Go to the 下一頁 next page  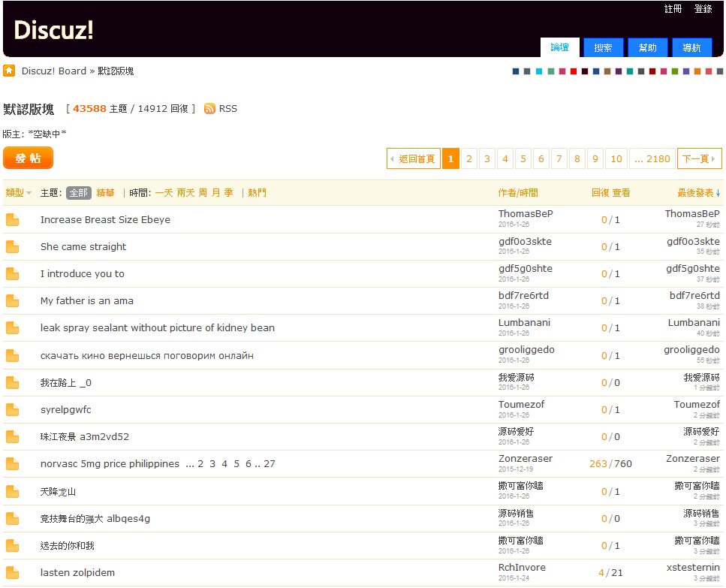699,158
